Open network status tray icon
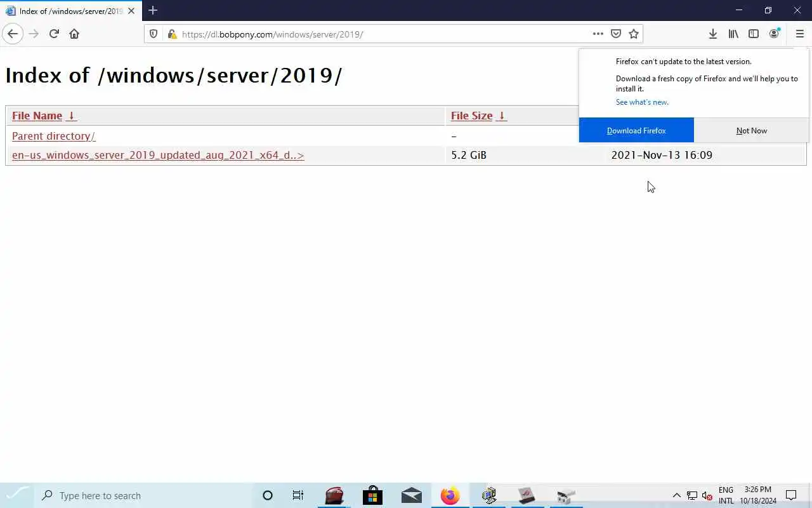The height and width of the screenshot is (508, 812). coord(692,495)
